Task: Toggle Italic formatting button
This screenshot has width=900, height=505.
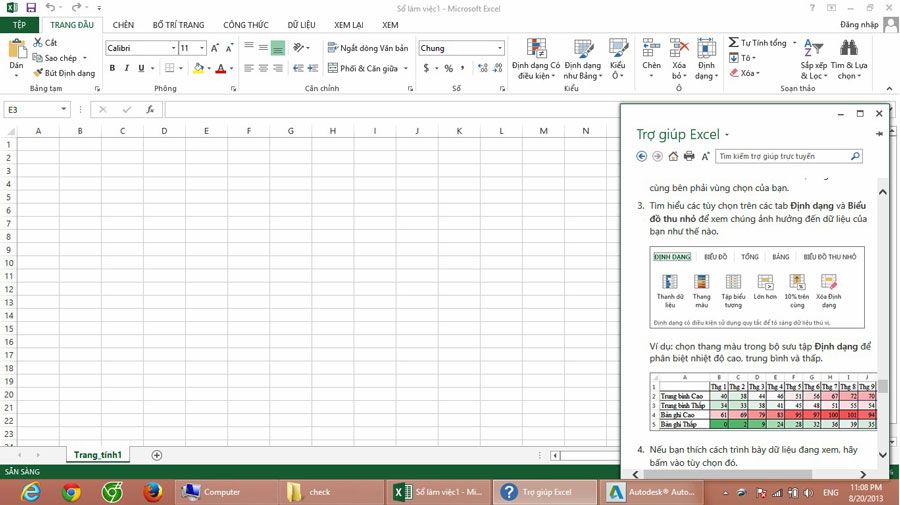Action: (x=127, y=68)
